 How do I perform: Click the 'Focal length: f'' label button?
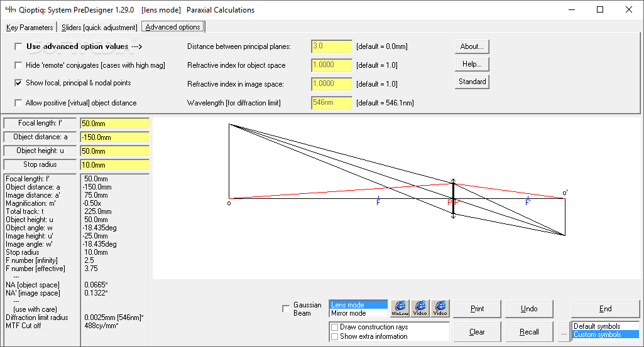point(40,123)
